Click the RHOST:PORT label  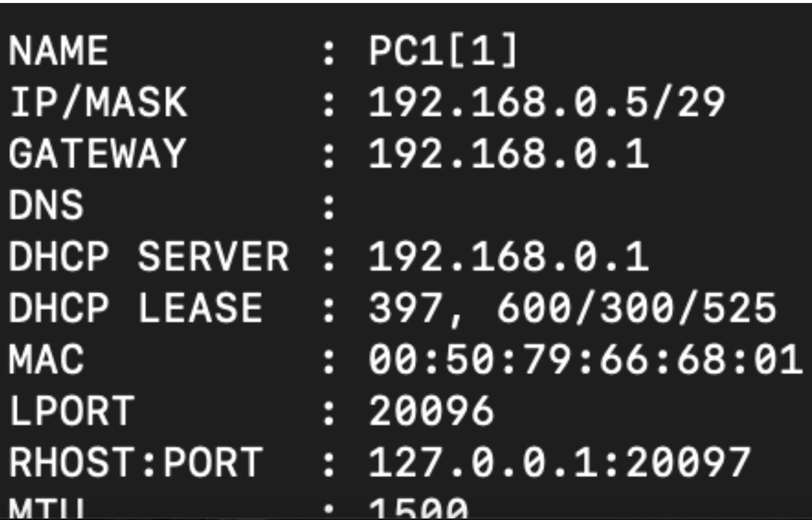coord(136,462)
